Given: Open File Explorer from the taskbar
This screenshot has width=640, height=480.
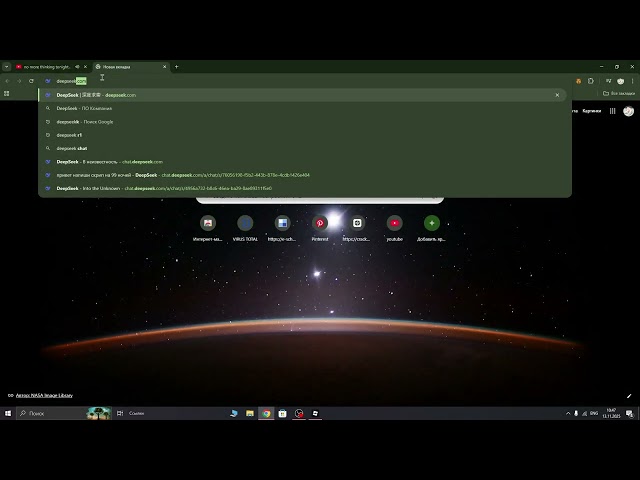Looking at the screenshot, I should [x=250, y=413].
